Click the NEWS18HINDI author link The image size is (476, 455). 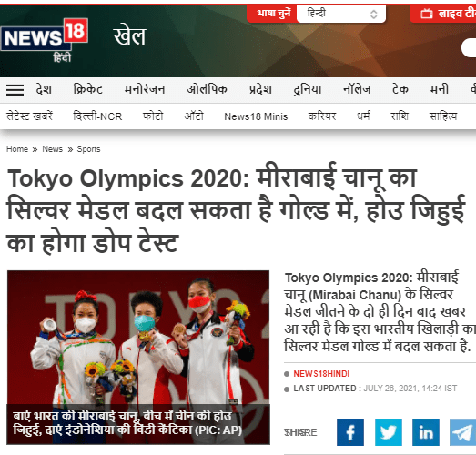coord(321,374)
